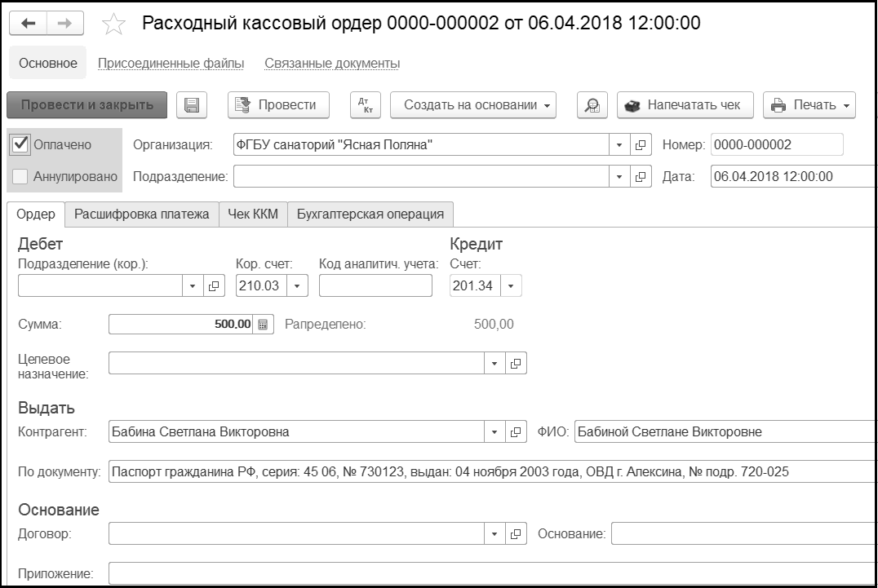Expand the Договор dropdown
This screenshot has width=878, height=588.
tap(494, 533)
